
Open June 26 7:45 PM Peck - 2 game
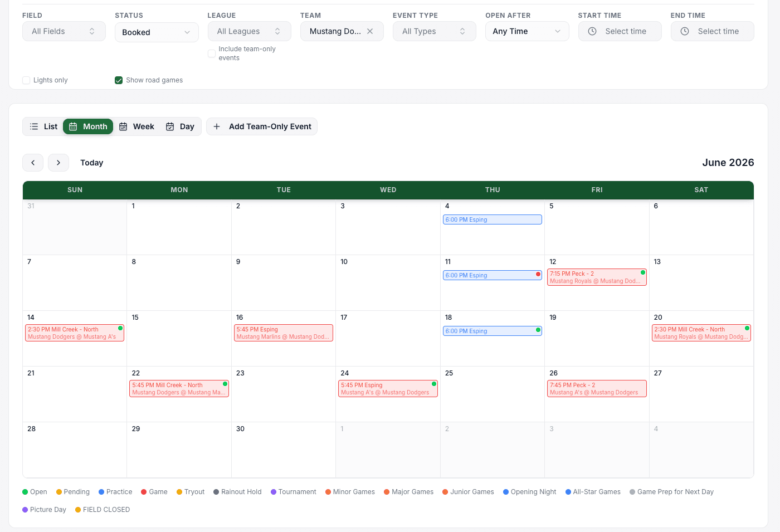click(597, 388)
